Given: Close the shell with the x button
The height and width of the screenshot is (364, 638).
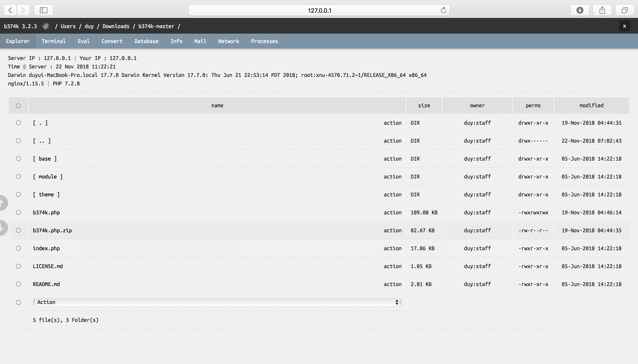Looking at the screenshot, I should [x=624, y=26].
